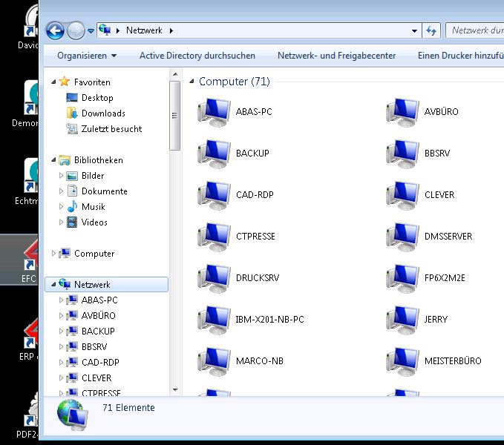
Task: Collapse the Favoriten section
Action: click(x=53, y=82)
